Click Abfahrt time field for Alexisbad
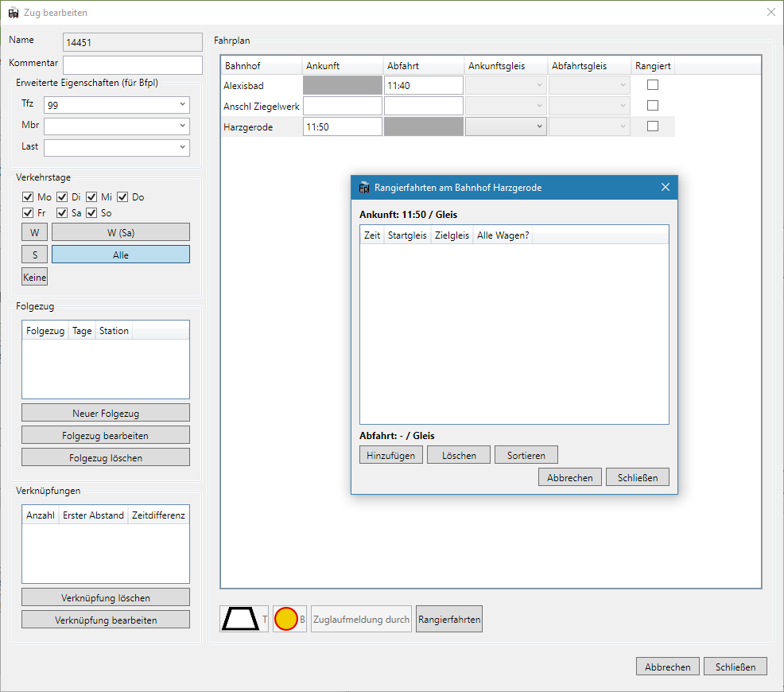 point(424,85)
